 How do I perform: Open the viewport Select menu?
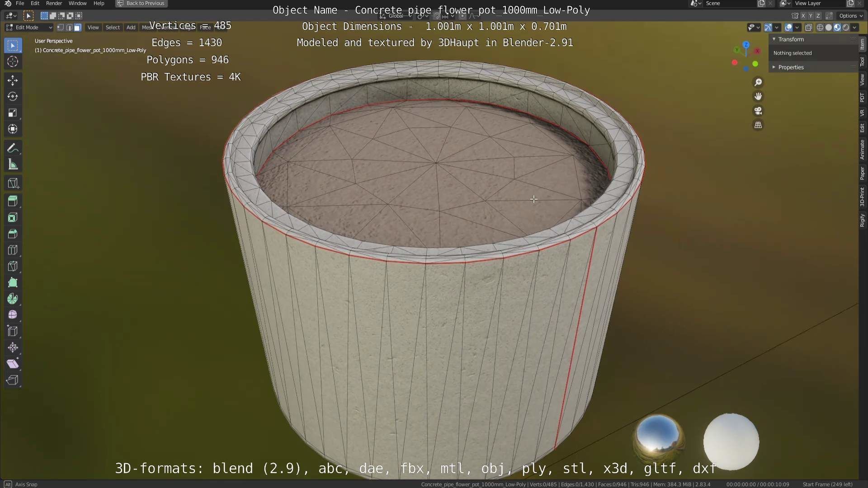[x=113, y=28]
